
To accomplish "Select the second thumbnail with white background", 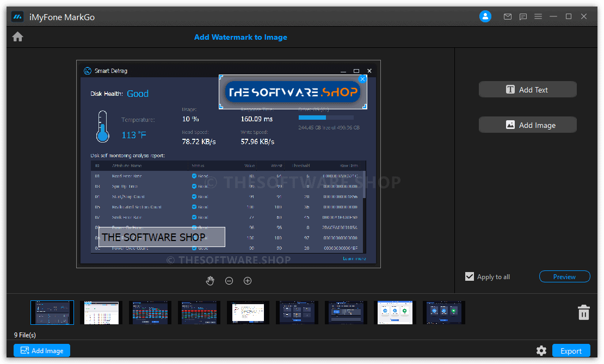I will (x=101, y=312).
